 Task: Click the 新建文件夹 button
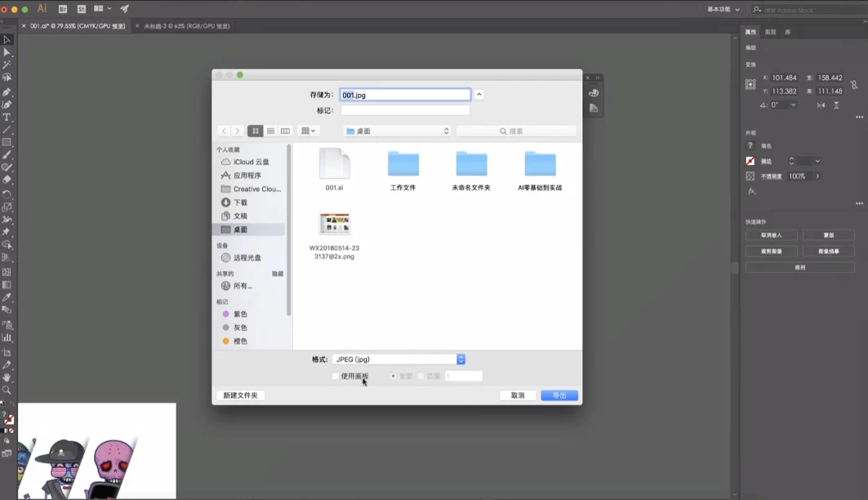click(x=240, y=395)
